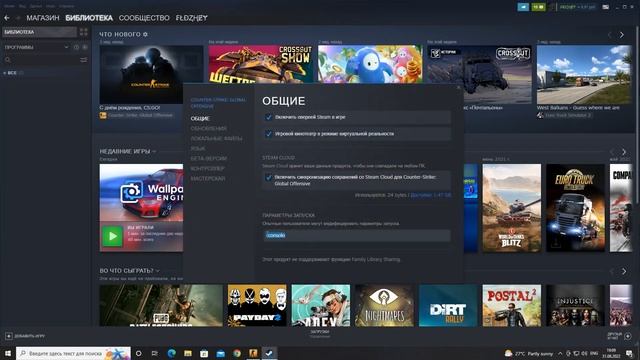Switch library to grid view icon
Screen dimensions: 640x360
coord(84,32)
